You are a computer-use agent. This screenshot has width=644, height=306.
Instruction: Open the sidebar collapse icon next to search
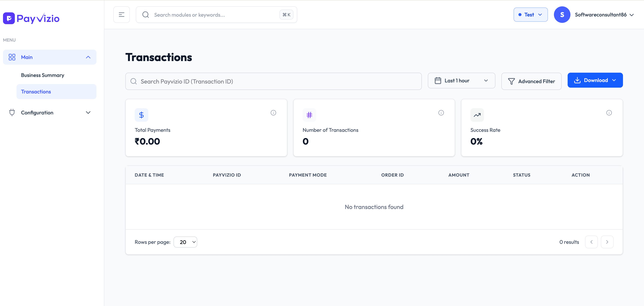(121, 14)
